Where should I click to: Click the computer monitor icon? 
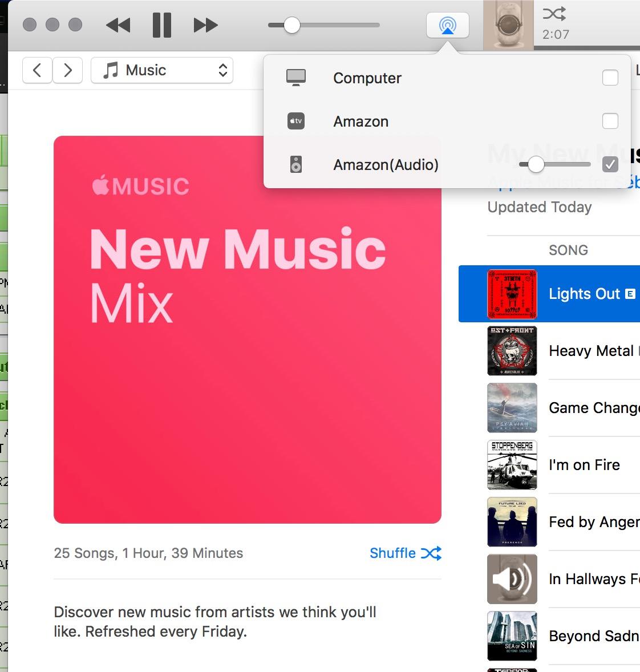(x=296, y=78)
